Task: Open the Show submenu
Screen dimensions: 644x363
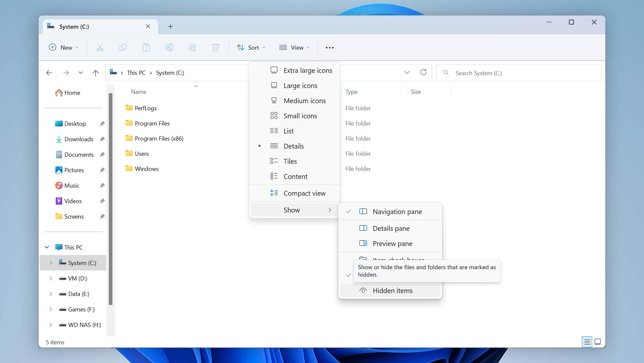Action: pos(295,210)
